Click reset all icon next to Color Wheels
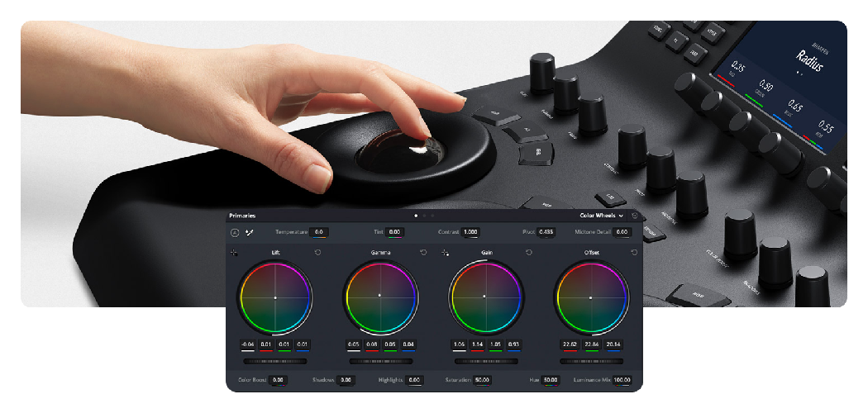This screenshot has height=413, width=868. point(634,216)
